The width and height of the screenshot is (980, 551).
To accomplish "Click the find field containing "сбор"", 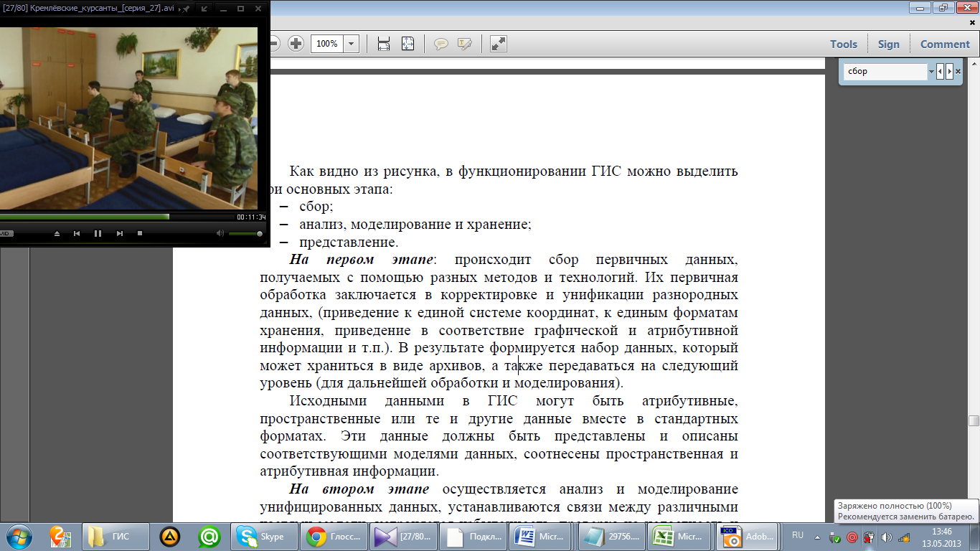I will coord(885,71).
